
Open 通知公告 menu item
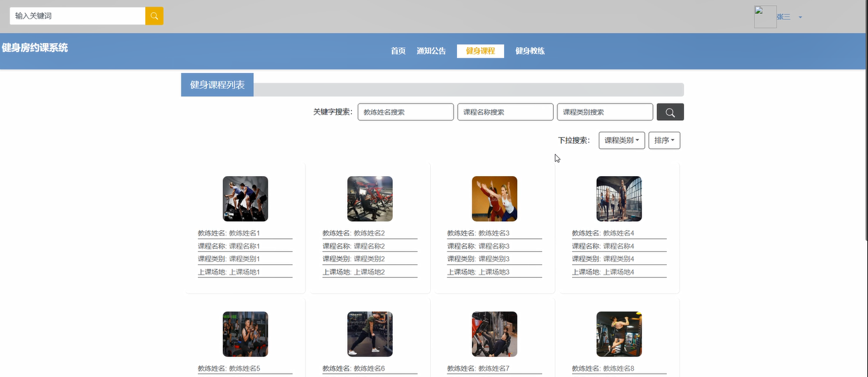[x=431, y=51]
